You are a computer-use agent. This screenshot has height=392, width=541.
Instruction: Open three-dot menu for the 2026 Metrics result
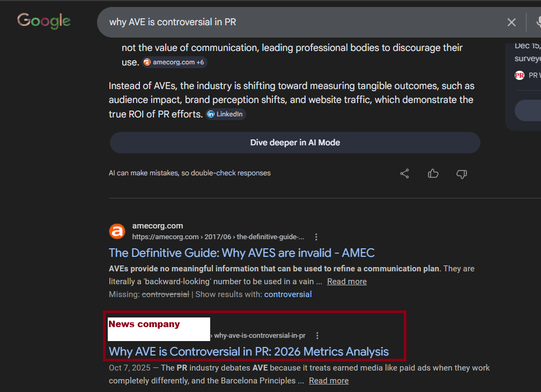(x=317, y=336)
